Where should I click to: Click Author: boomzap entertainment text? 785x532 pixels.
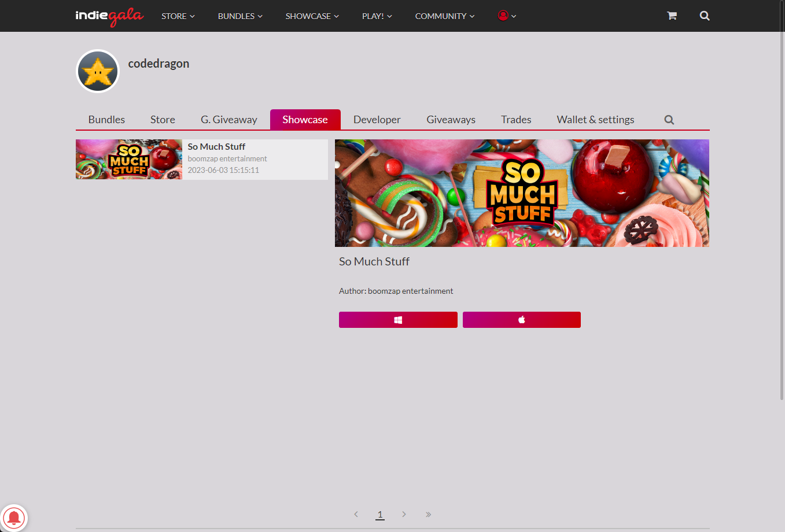[396, 291]
